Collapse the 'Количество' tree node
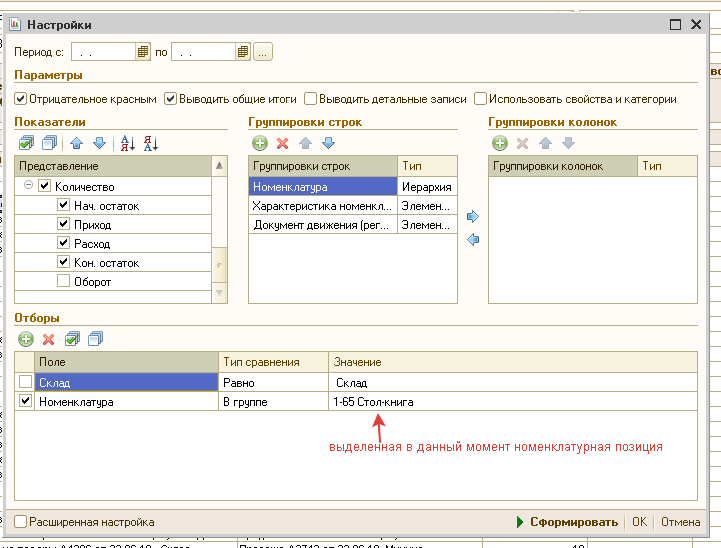The width and height of the screenshot is (721, 548). click(28, 186)
